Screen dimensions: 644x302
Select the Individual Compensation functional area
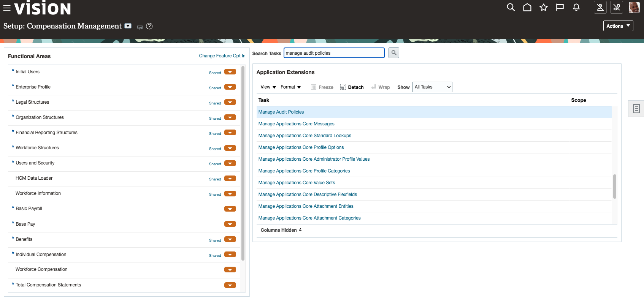tap(41, 255)
